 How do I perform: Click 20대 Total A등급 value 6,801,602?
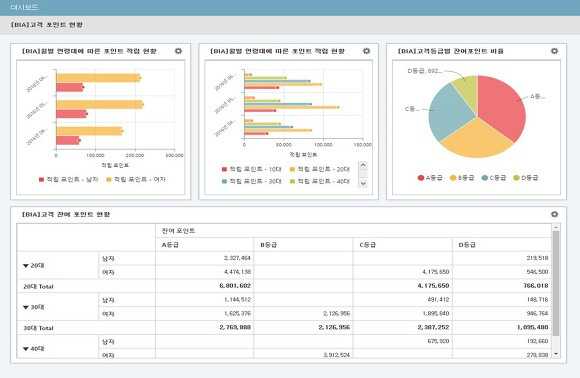(235, 286)
